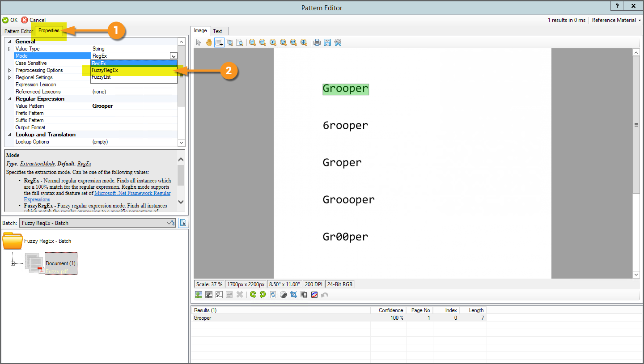Screen dimensions: 644x364
Task: Sort results by Confidence column header
Action: (388, 310)
